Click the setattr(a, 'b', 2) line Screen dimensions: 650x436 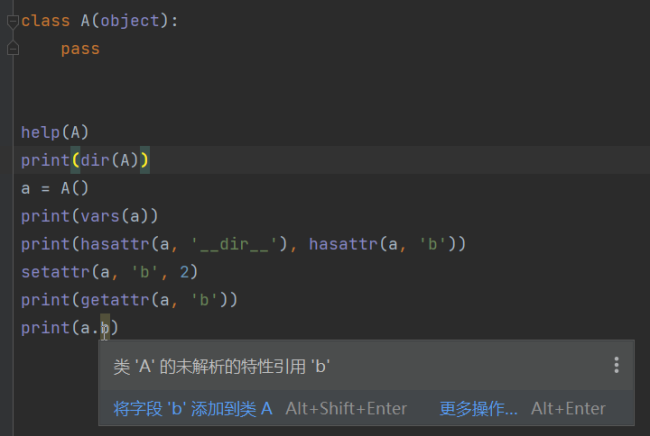point(109,272)
